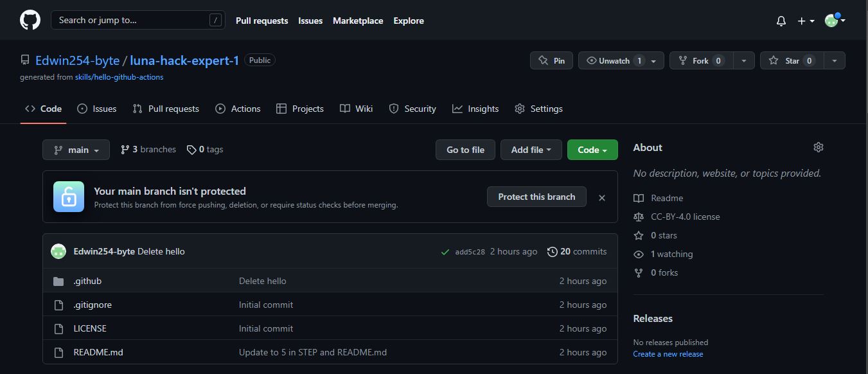The width and height of the screenshot is (868, 374).
Task: Expand the Star lists dropdown arrow
Action: (835, 60)
